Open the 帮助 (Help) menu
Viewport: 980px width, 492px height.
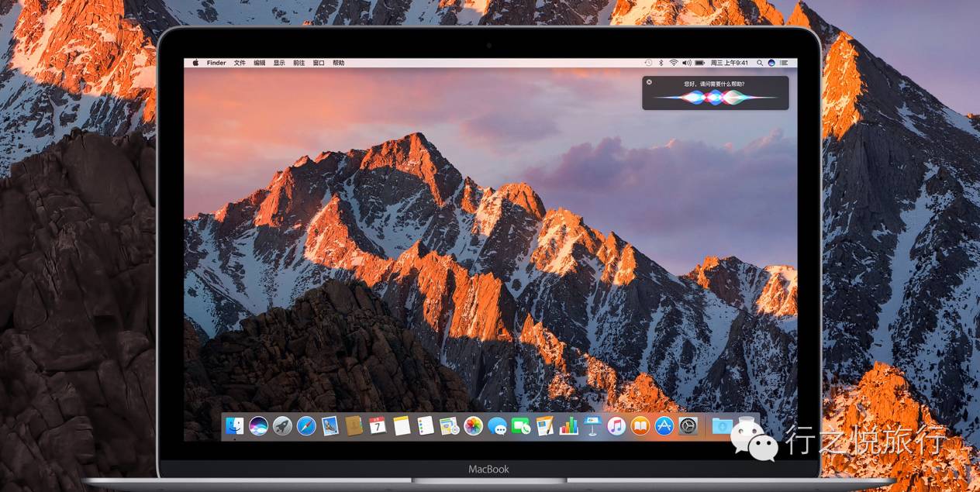click(338, 63)
